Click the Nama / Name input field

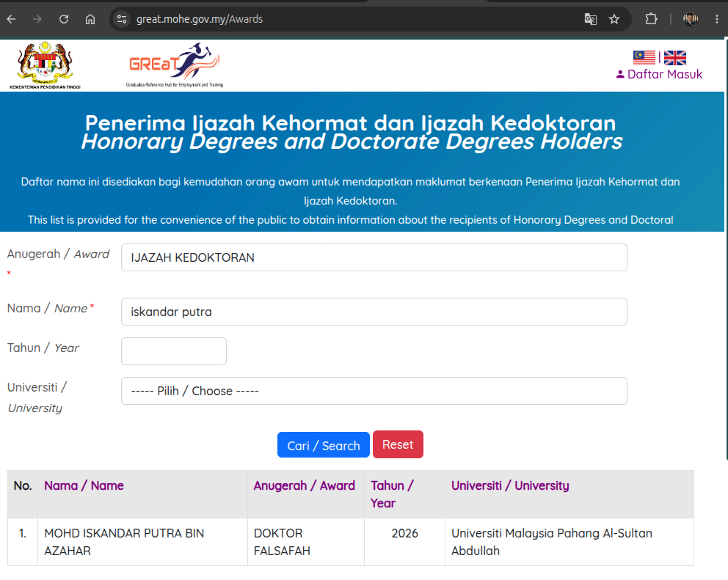pyautogui.click(x=374, y=312)
